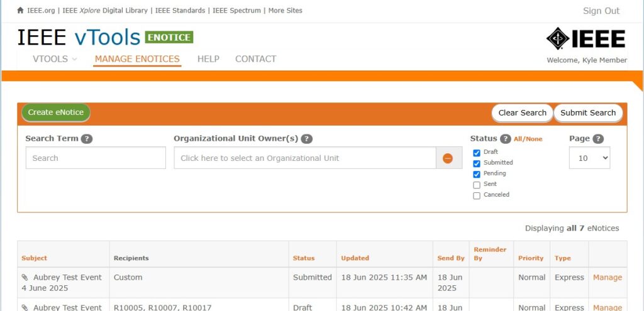Image resolution: width=644 pixels, height=311 pixels.
Task: Uncheck the Draft status checkbox
Action: [477, 153]
